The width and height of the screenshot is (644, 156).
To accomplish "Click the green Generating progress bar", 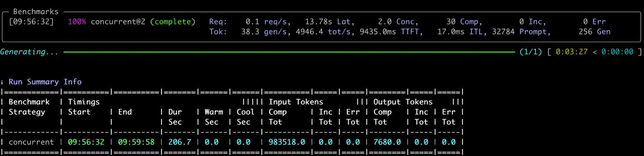I will (289, 52).
